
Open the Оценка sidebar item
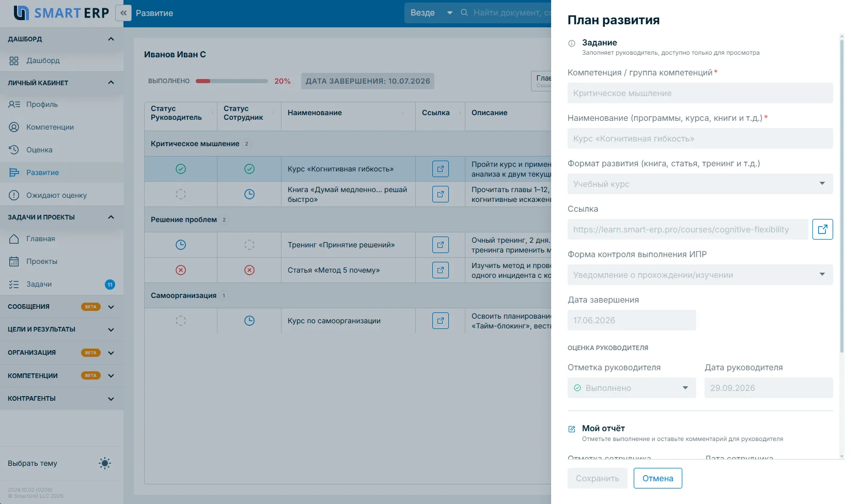click(61, 150)
